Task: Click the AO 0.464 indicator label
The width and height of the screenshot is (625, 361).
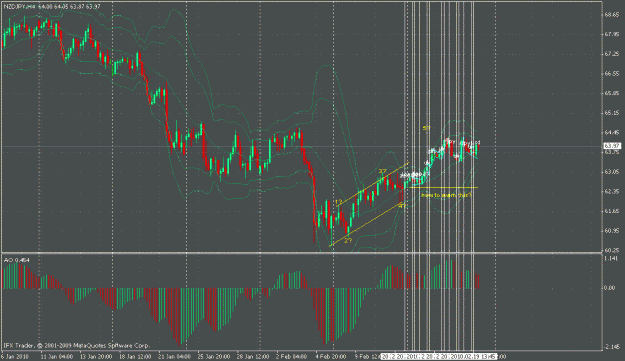Action: (x=17, y=260)
